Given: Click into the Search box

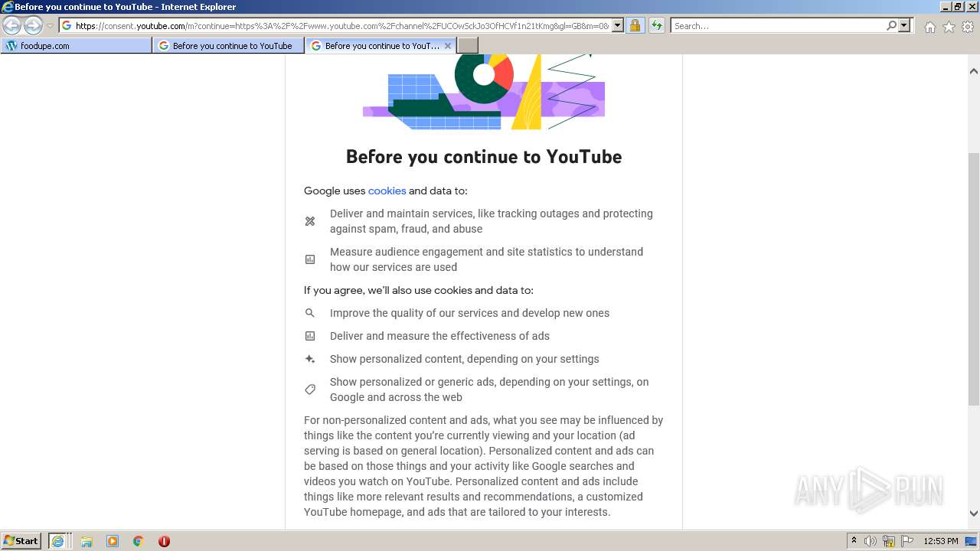Looking at the screenshot, I should tap(778, 25).
